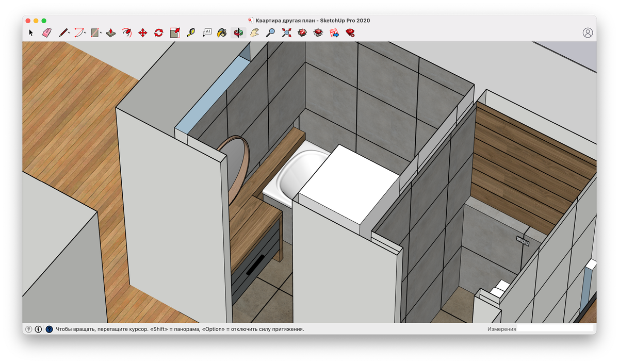The image size is (619, 364).
Task: Open the 3D Warehouse icon
Action: click(302, 32)
